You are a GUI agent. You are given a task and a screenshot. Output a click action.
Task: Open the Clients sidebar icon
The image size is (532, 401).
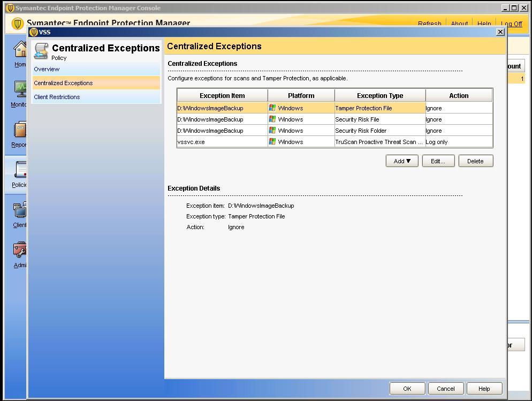[x=20, y=210]
